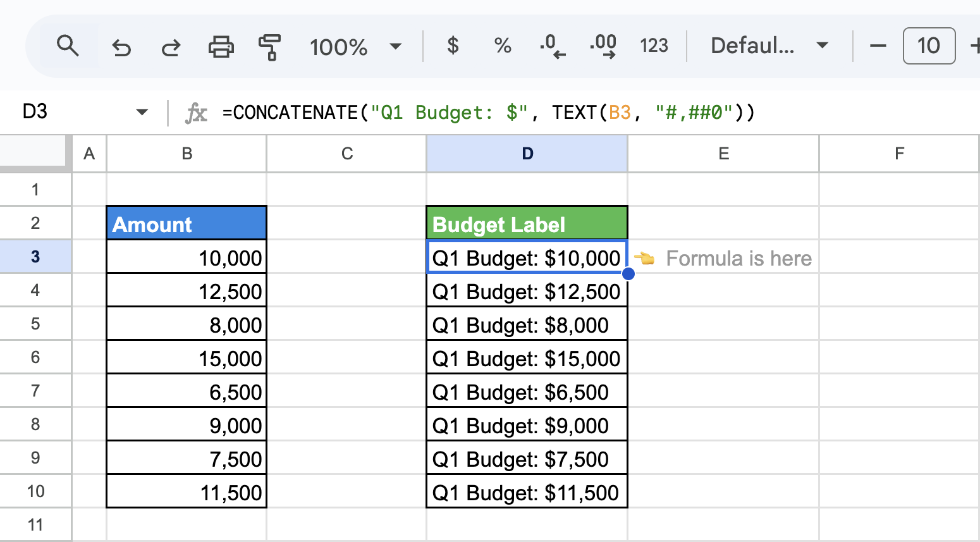Decrease font size with minus button
Image resolution: width=980 pixels, height=542 pixels.
click(878, 46)
